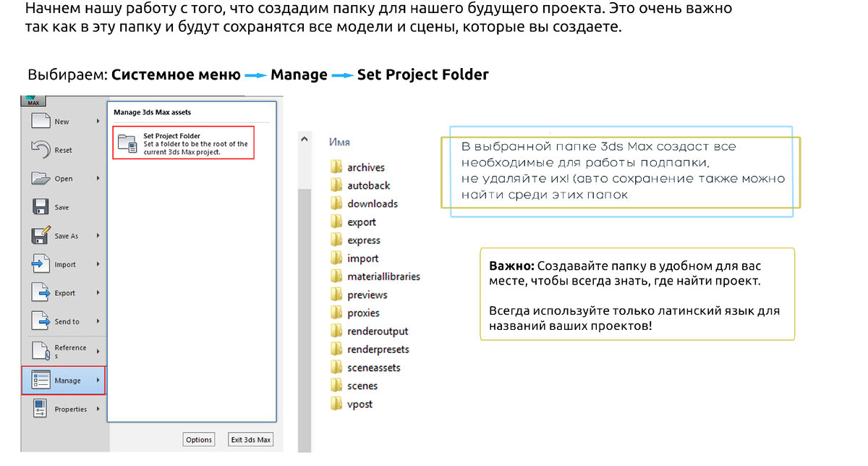Select the renderoutput folder name
868x466 pixels.
pos(378,331)
